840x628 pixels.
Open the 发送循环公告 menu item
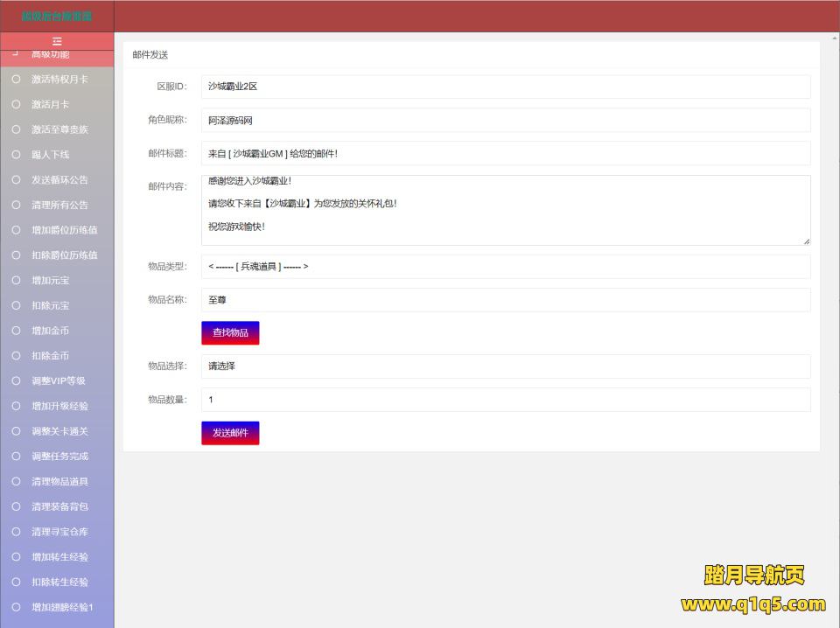pos(59,180)
